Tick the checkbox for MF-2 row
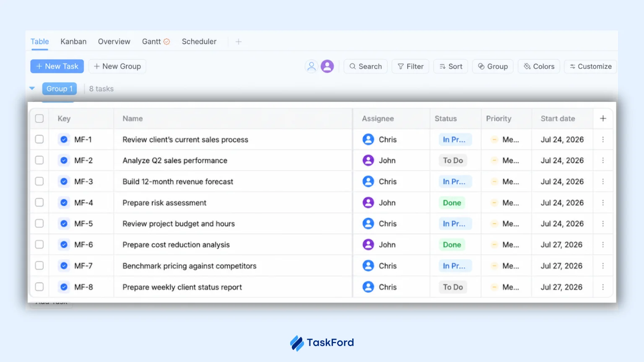The width and height of the screenshot is (644, 362). coord(39,160)
